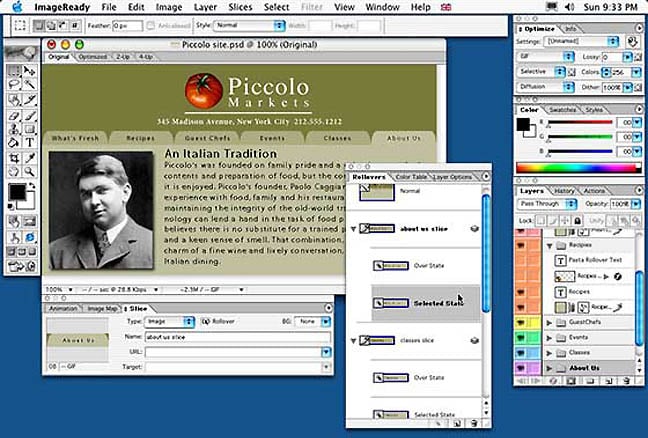Select the Paint Bucket tool
This screenshot has height=438, width=648.
click(x=14, y=143)
